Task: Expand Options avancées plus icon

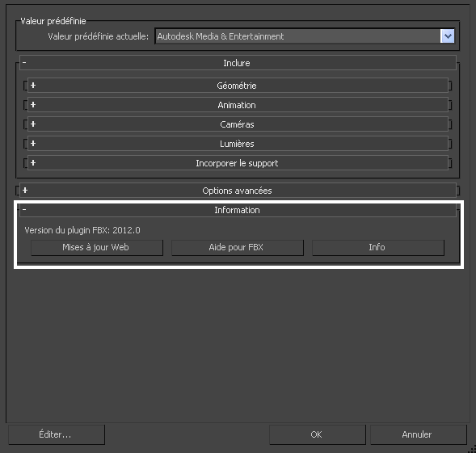Action: point(25,191)
